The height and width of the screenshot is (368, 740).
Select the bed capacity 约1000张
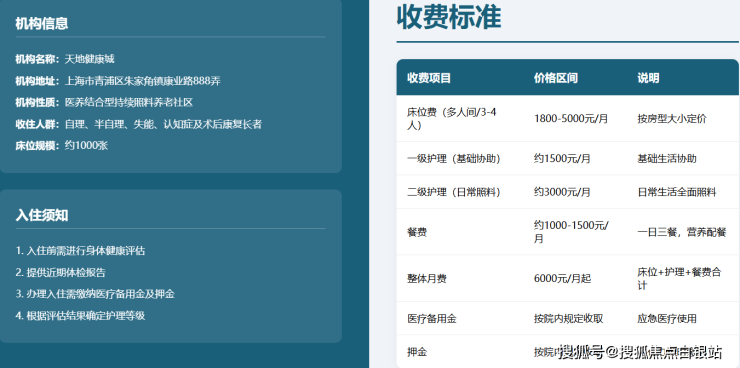[x=86, y=145]
